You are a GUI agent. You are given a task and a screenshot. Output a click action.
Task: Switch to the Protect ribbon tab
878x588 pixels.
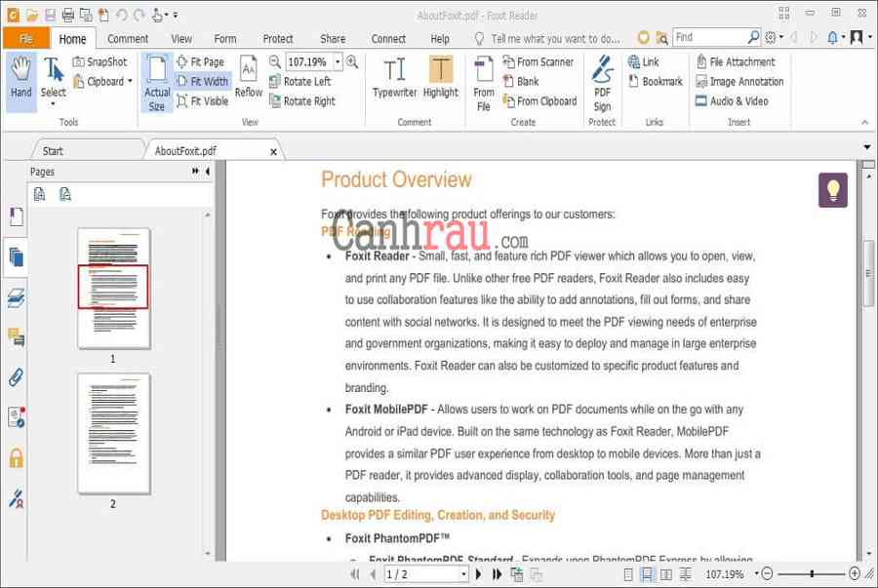pos(278,39)
